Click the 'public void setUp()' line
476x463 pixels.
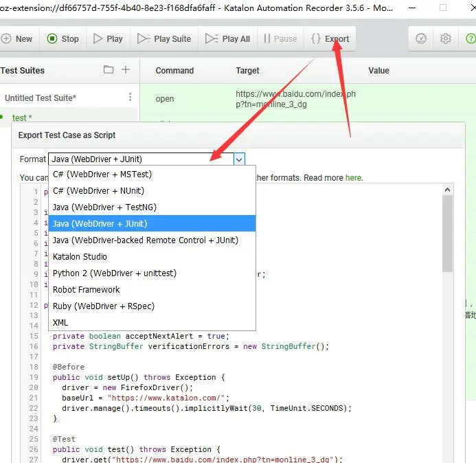pos(139,377)
